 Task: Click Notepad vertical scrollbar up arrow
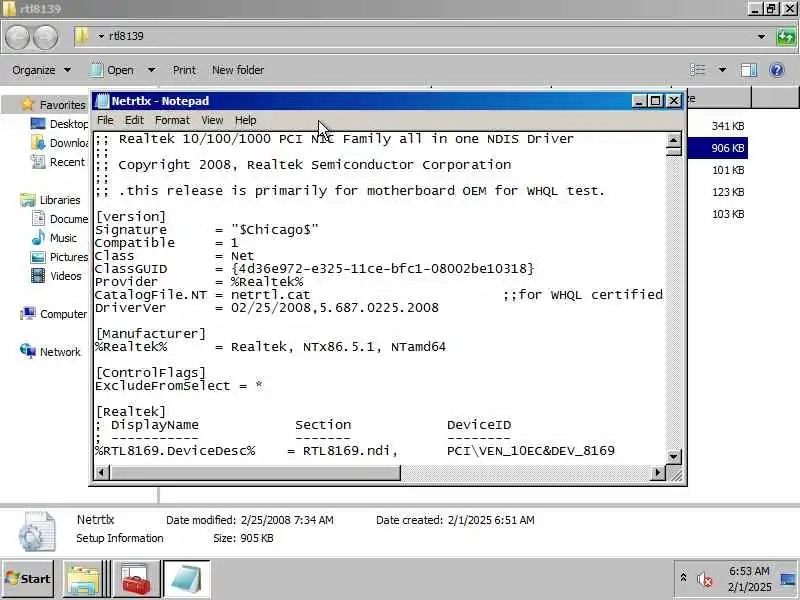[673, 140]
